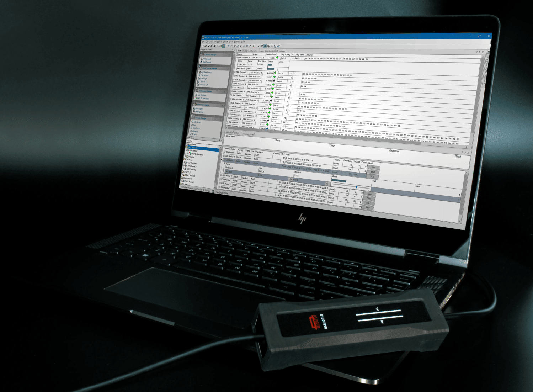This screenshot has width=533, height=392.
Task: Open the Object menu
Action: tap(225, 42)
